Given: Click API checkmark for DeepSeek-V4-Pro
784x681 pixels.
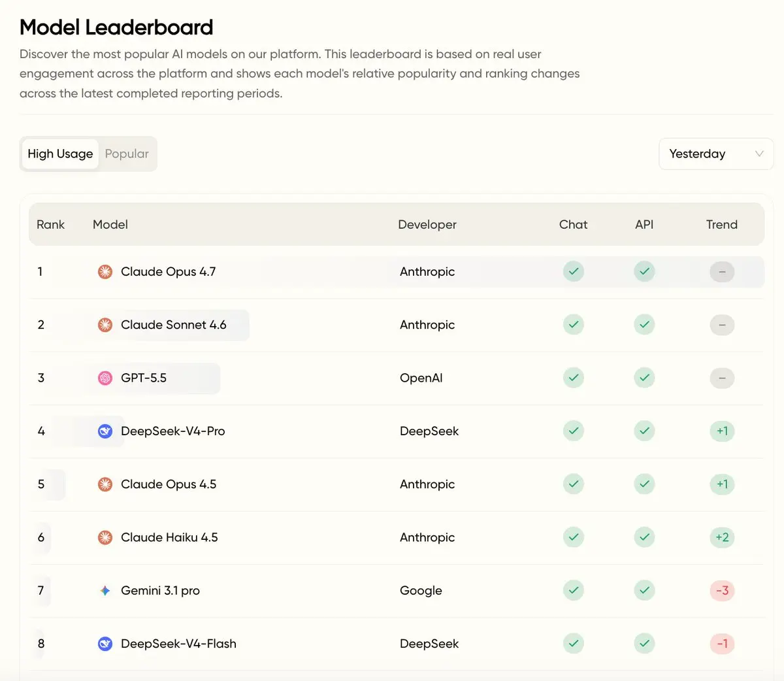Looking at the screenshot, I should [x=644, y=431].
